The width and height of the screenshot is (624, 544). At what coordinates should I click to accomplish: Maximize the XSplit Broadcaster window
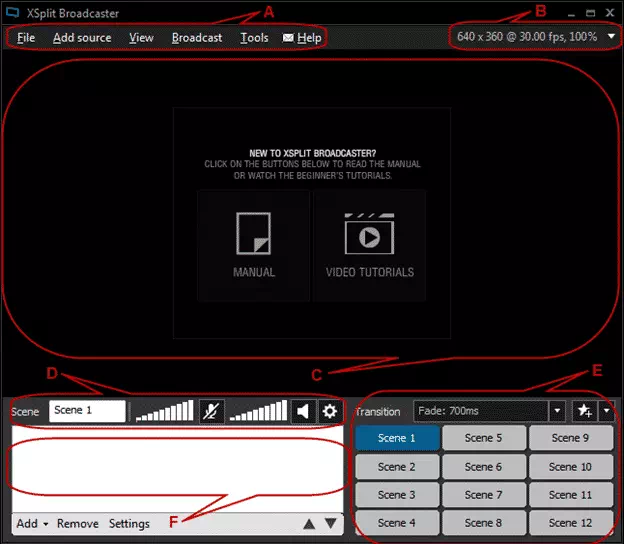click(591, 13)
